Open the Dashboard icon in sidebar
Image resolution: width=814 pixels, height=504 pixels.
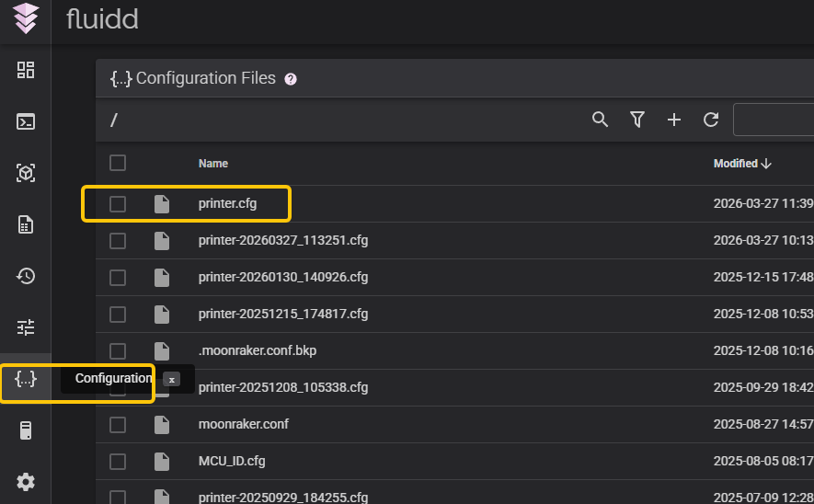point(26,70)
